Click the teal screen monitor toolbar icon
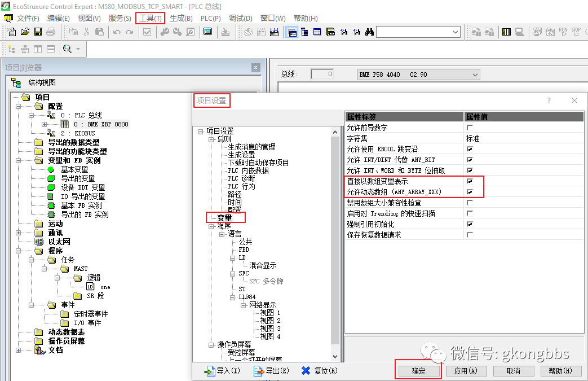 point(208,32)
